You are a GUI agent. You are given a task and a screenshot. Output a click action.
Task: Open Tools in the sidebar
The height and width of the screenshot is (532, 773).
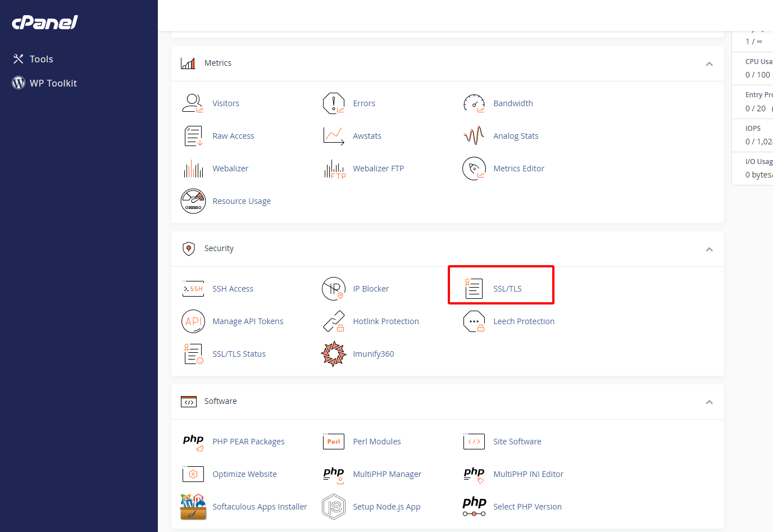(x=41, y=59)
